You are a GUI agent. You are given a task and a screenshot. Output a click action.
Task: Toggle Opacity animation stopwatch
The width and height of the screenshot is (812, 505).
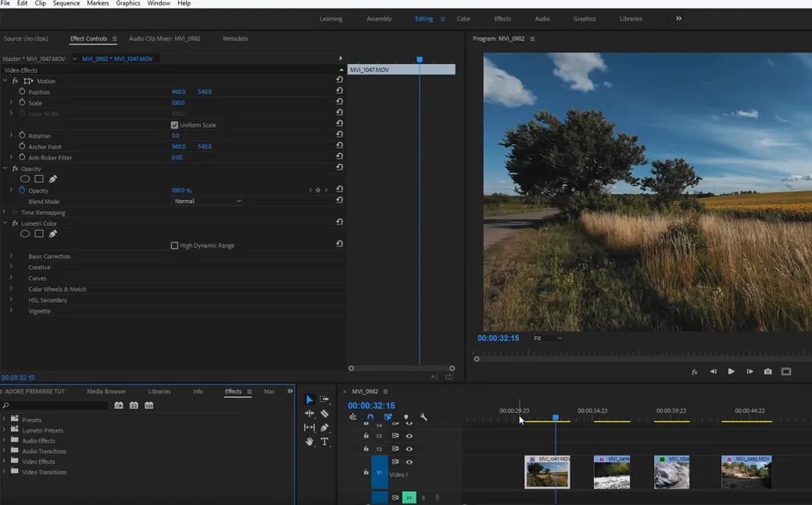[x=22, y=190]
